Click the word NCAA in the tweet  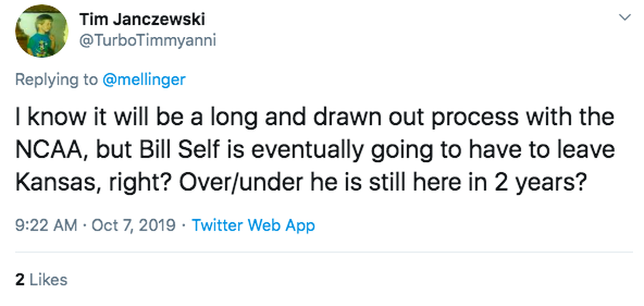tap(45, 152)
